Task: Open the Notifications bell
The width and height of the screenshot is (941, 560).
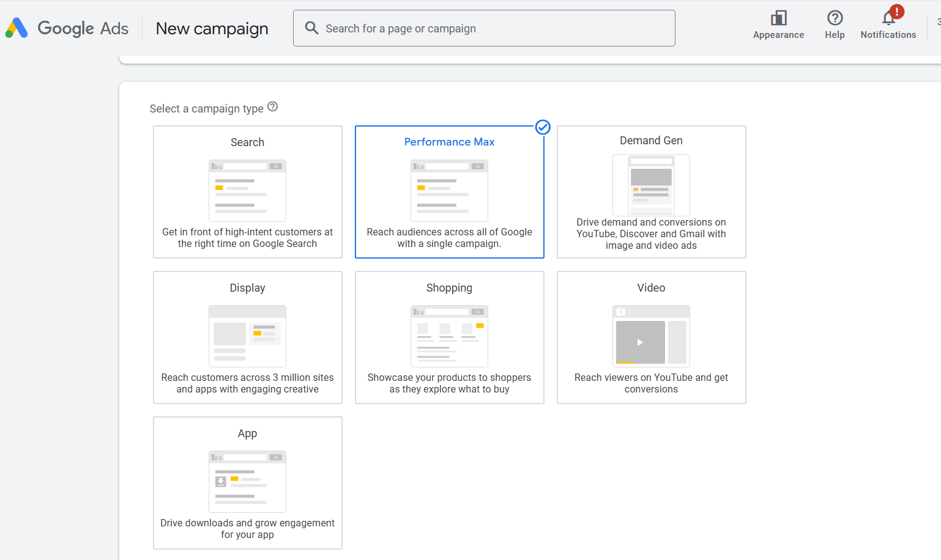Action: click(888, 18)
